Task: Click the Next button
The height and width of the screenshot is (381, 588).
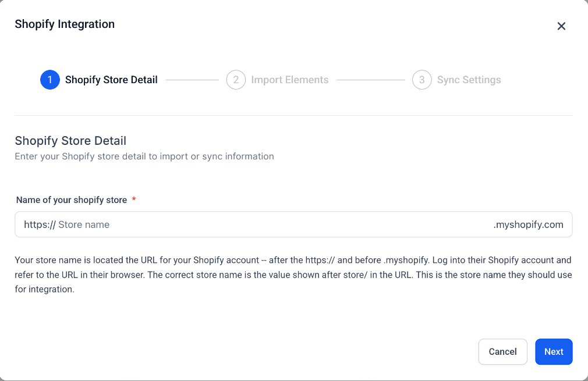Action: (x=554, y=351)
